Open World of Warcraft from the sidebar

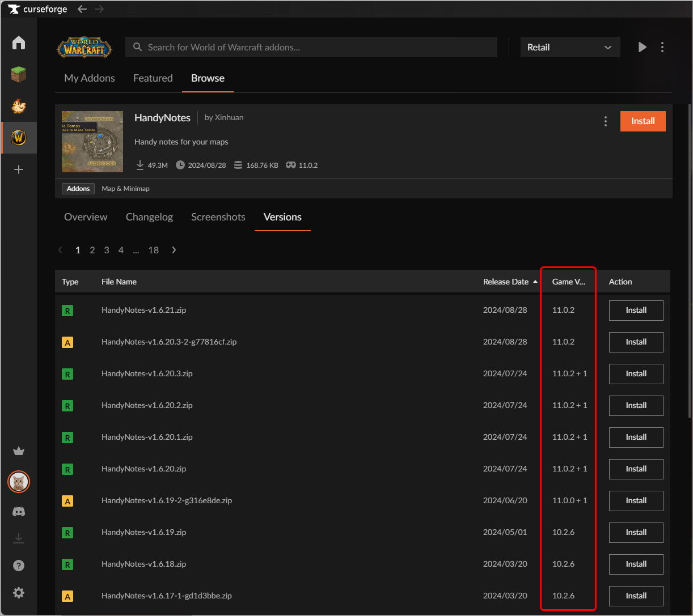[19, 137]
